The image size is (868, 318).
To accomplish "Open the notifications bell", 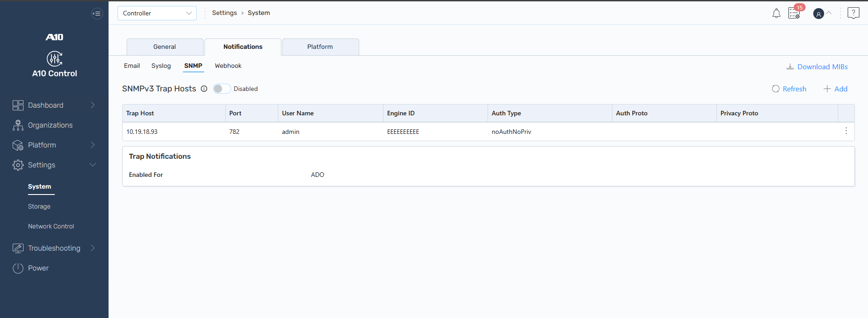I will pos(776,14).
